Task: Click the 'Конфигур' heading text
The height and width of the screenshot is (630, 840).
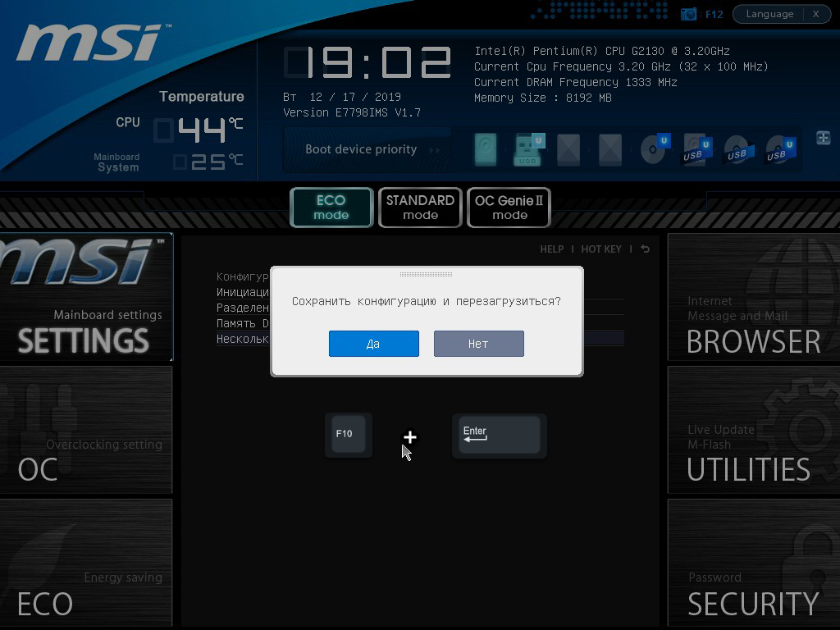Action: [x=243, y=276]
